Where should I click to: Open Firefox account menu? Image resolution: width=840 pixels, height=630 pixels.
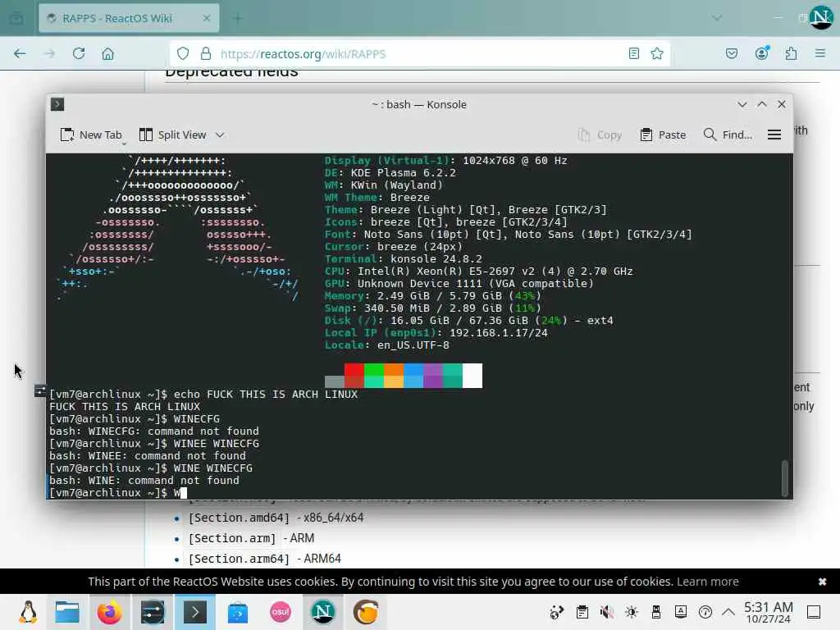coord(762,53)
